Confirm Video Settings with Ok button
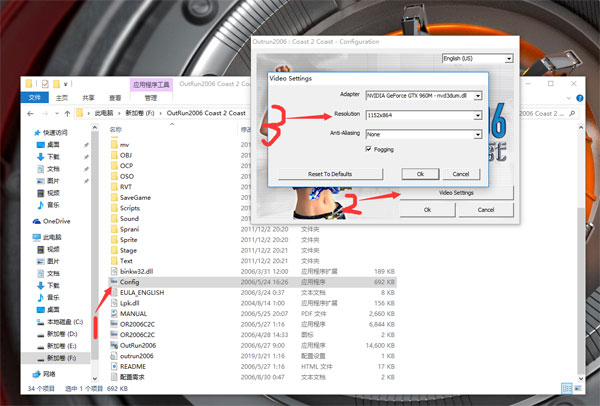This screenshot has height=406, width=600. tap(420, 174)
